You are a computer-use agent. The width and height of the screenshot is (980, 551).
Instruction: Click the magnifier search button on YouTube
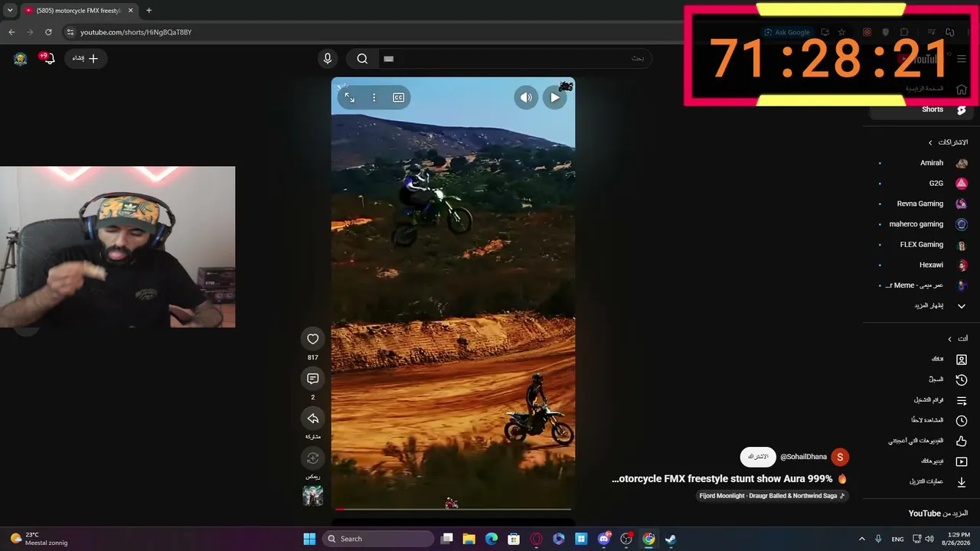[362, 58]
